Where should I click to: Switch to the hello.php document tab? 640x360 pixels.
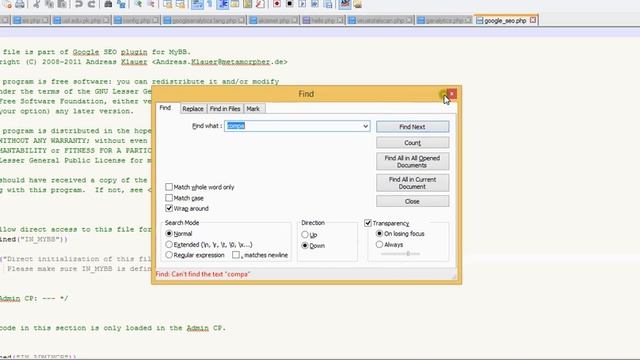click(x=323, y=20)
